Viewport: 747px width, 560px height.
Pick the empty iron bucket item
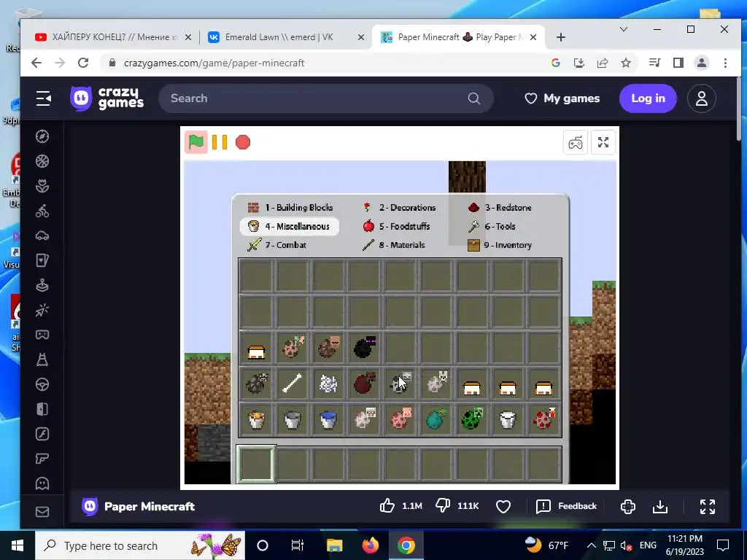click(292, 420)
